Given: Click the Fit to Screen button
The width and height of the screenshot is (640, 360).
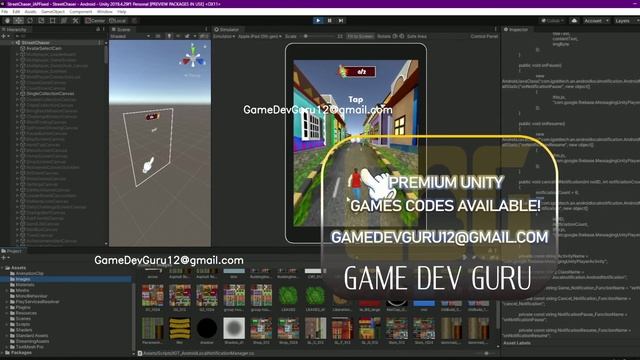Looking at the screenshot, I should [x=360, y=36].
